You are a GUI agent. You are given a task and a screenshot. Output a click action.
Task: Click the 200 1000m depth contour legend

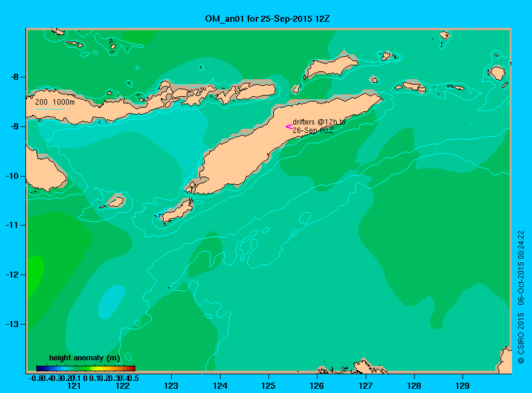click(x=55, y=102)
